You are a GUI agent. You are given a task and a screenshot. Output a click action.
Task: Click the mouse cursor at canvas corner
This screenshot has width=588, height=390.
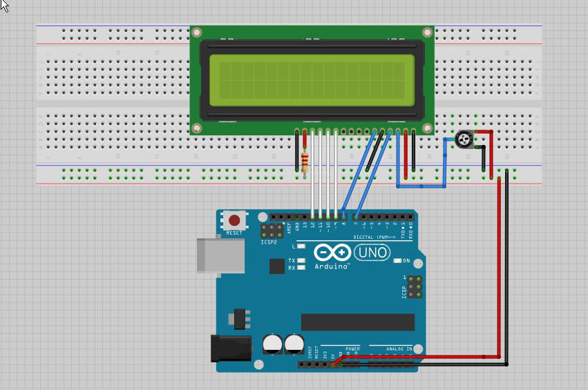[3, 4]
